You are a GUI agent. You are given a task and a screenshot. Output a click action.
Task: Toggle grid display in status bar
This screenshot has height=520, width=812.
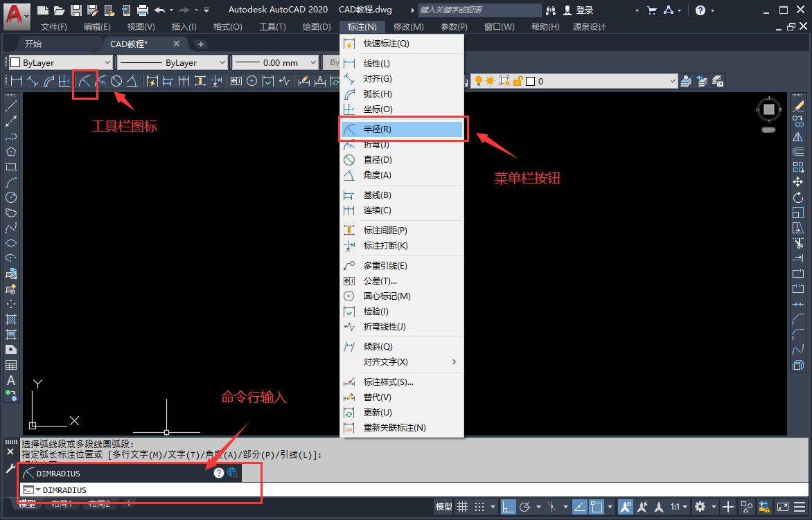tap(462, 507)
